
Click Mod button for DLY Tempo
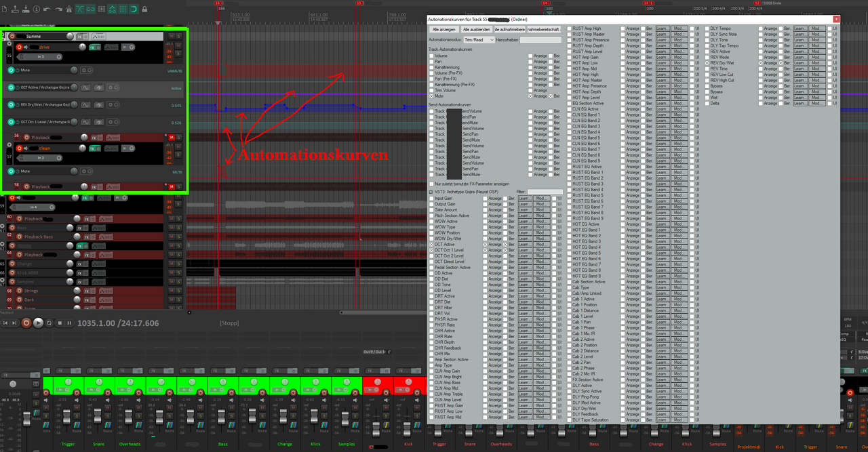click(817, 28)
